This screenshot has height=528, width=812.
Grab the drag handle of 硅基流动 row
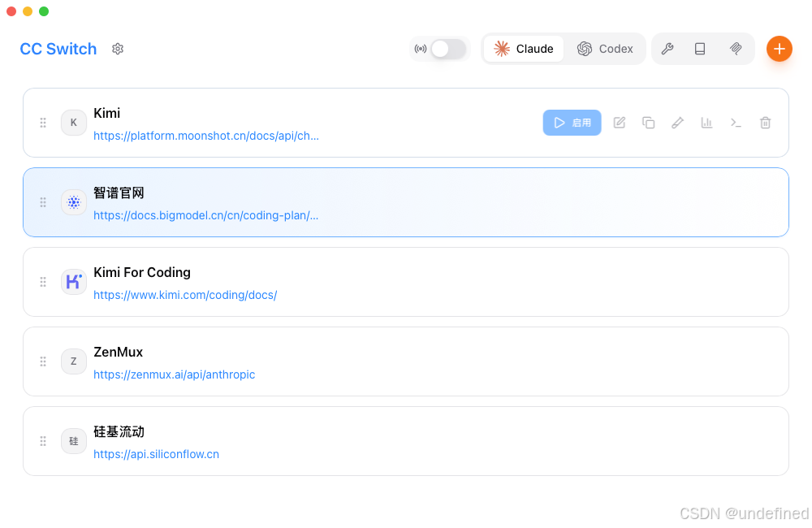(x=43, y=441)
